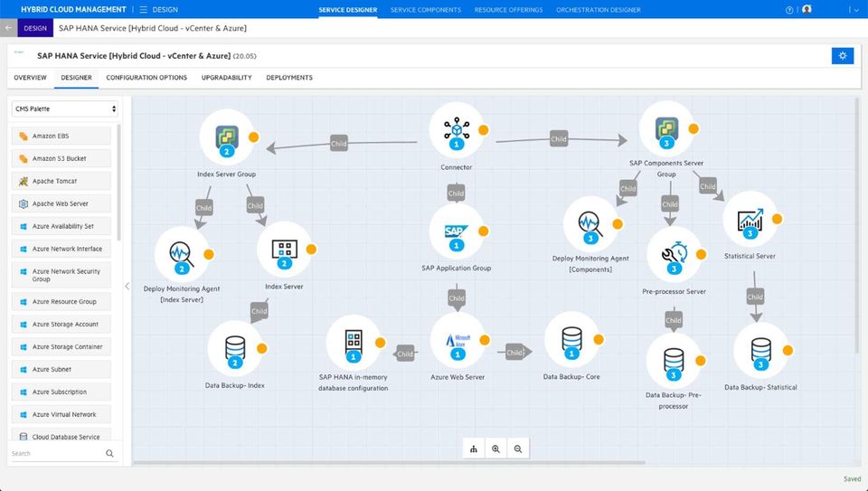Click the canvas horizontal scrollbar
The height and width of the screenshot is (491, 868).
click(x=389, y=463)
